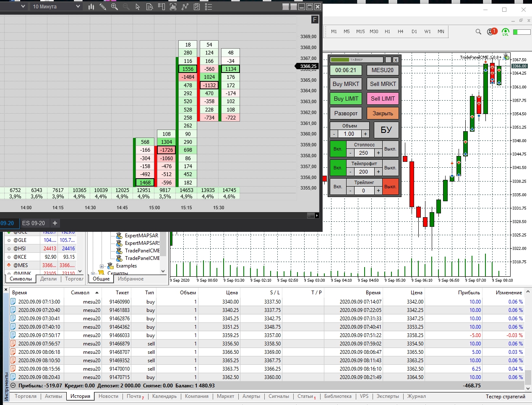The image size is (532, 405).
Task: Click the Закрыть button on trade panel
Action: pos(383,113)
